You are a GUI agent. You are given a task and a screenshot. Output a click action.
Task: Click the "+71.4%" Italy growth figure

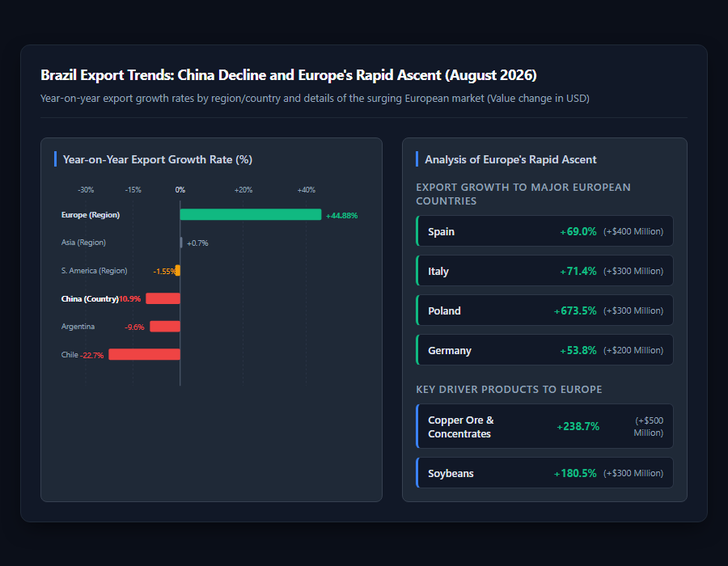(x=578, y=272)
